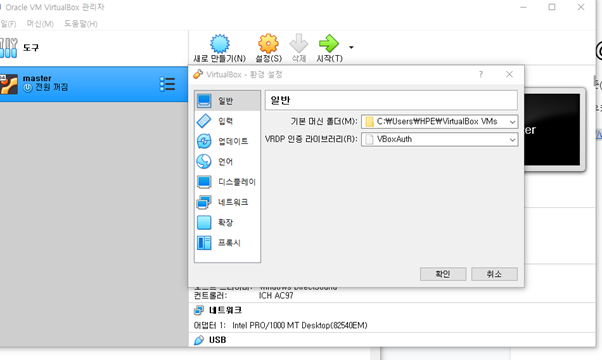Viewport: 602px width, 360px height.
Task: Close the VirtualBox preferences dialog
Action: point(509,74)
